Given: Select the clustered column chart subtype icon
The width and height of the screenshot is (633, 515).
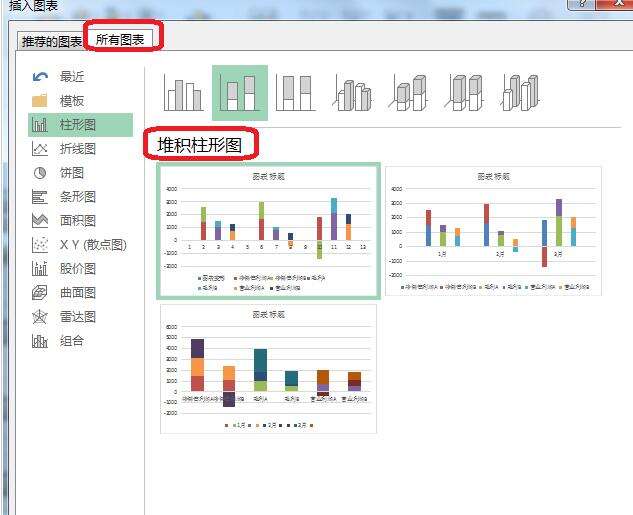Looking at the screenshot, I should click(184, 94).
